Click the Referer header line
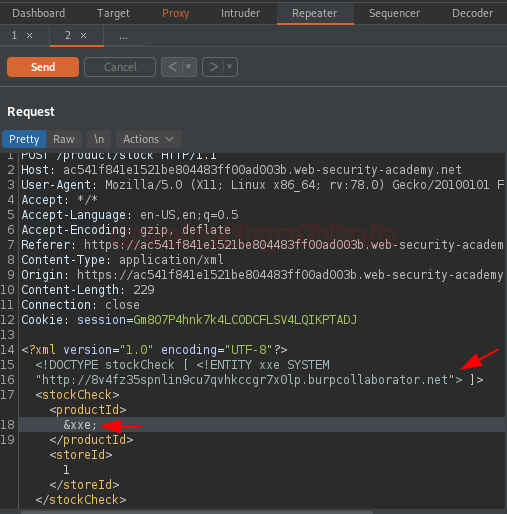This screenshot has width=507, height=514. (263, 245)
